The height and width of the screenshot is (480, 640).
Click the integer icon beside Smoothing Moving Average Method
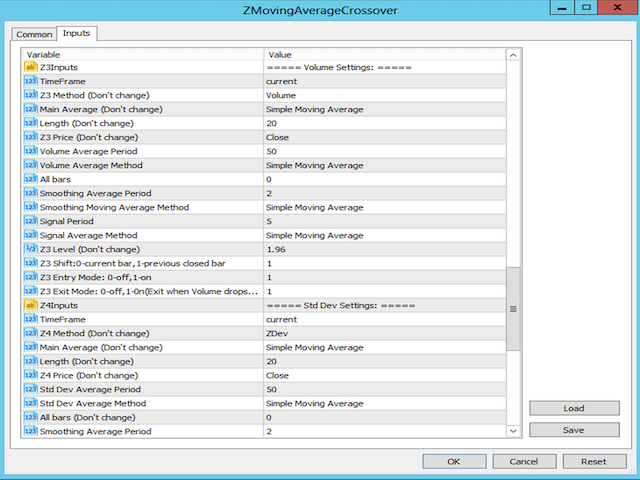[31, 207]
